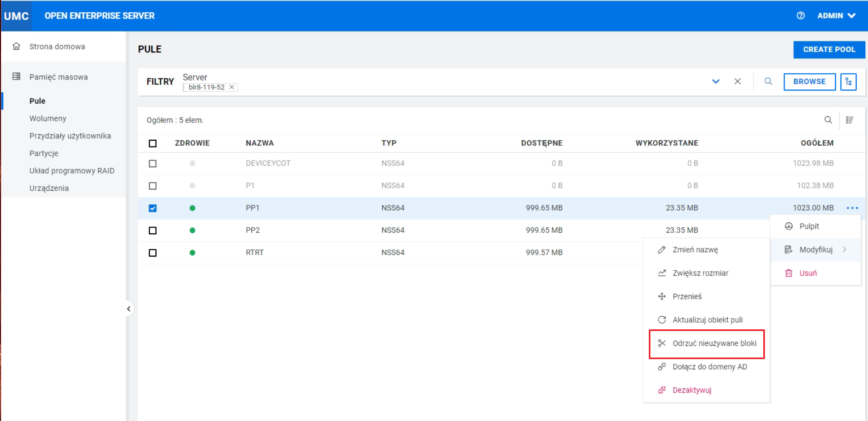
Task: Click the help question mark icon
Action: tap(801, 16)
